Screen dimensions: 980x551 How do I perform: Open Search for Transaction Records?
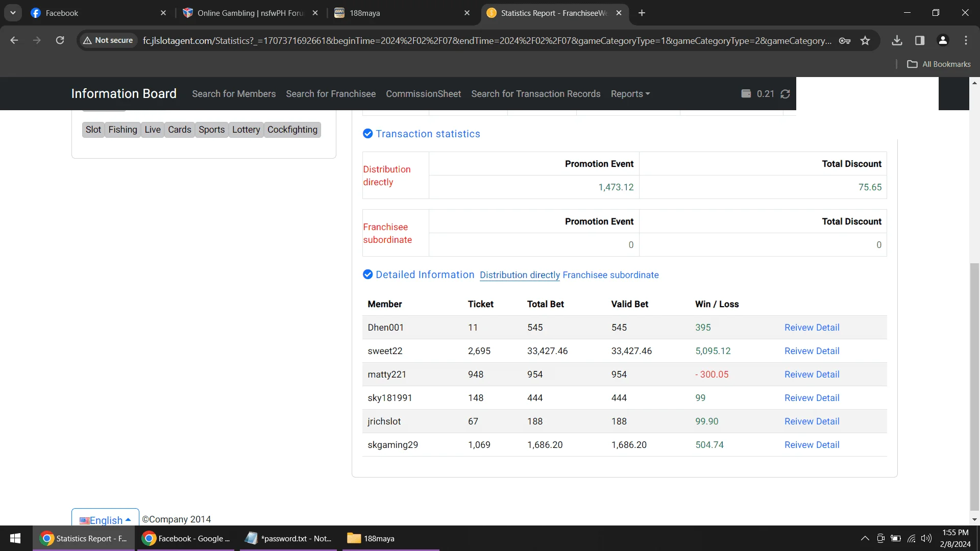536,94
